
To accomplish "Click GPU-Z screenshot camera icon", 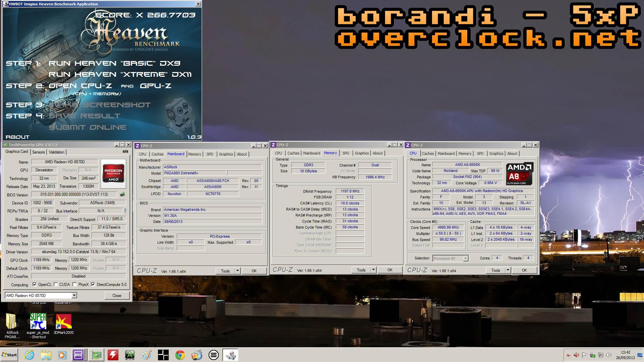I will click(125, 152).
